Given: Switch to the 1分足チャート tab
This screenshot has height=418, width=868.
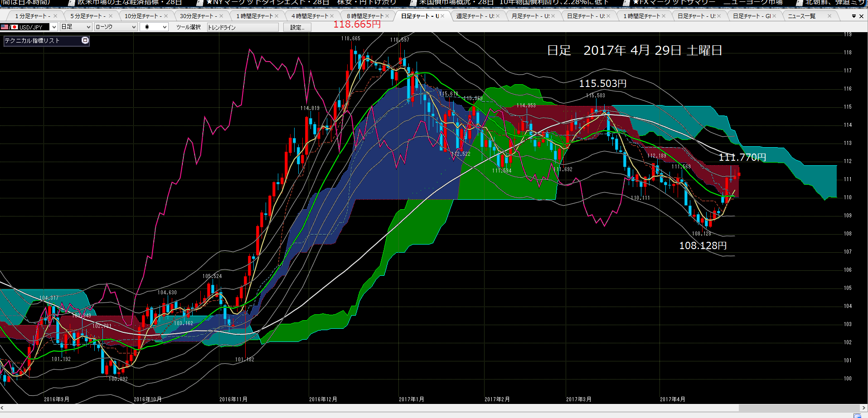Looking at the screenshot, I should tap(33, 16).
